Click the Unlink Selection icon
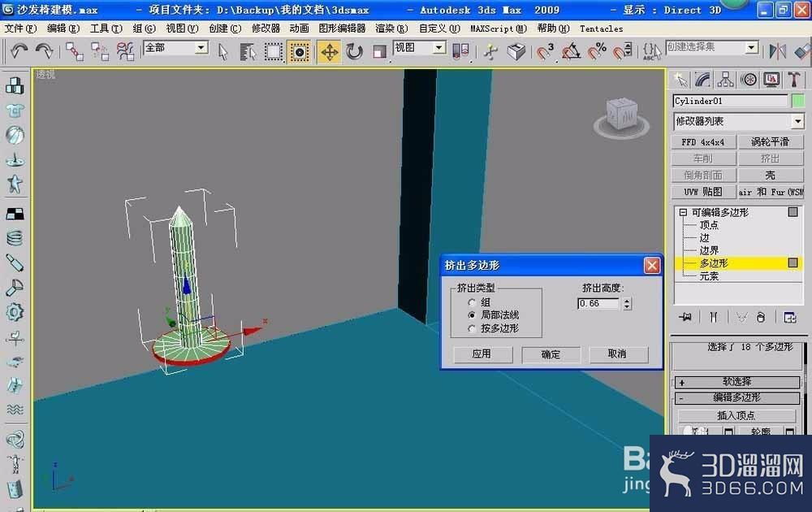812x512 pixels. [x=99, y=51]
